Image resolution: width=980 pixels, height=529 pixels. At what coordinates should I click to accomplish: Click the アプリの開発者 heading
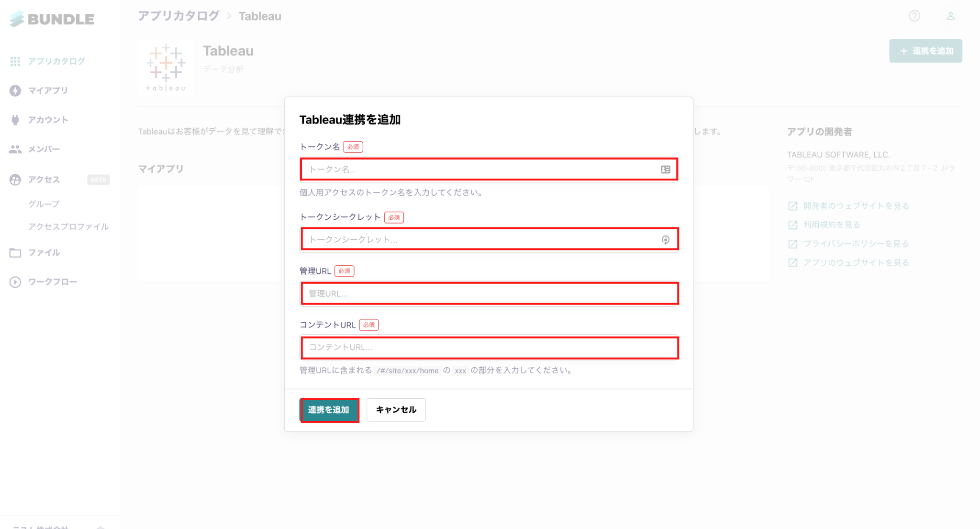819,132
